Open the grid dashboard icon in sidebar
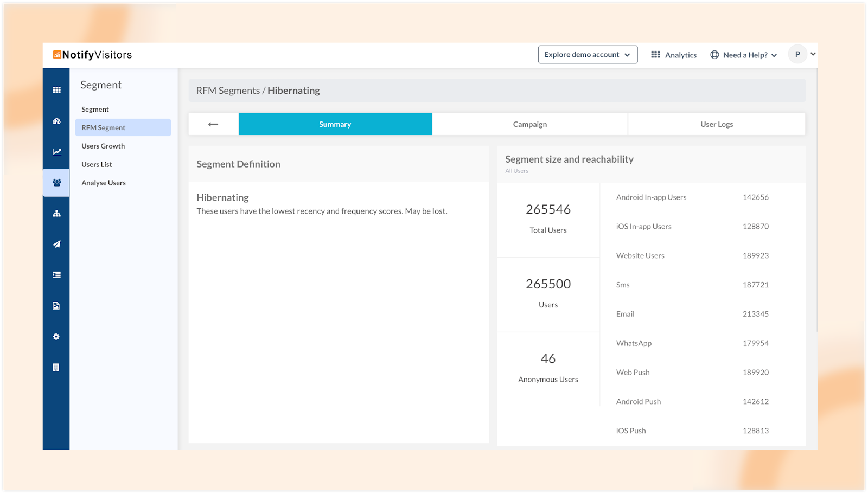The height and width of the screenshot is (494, 868). pos(56,90)
